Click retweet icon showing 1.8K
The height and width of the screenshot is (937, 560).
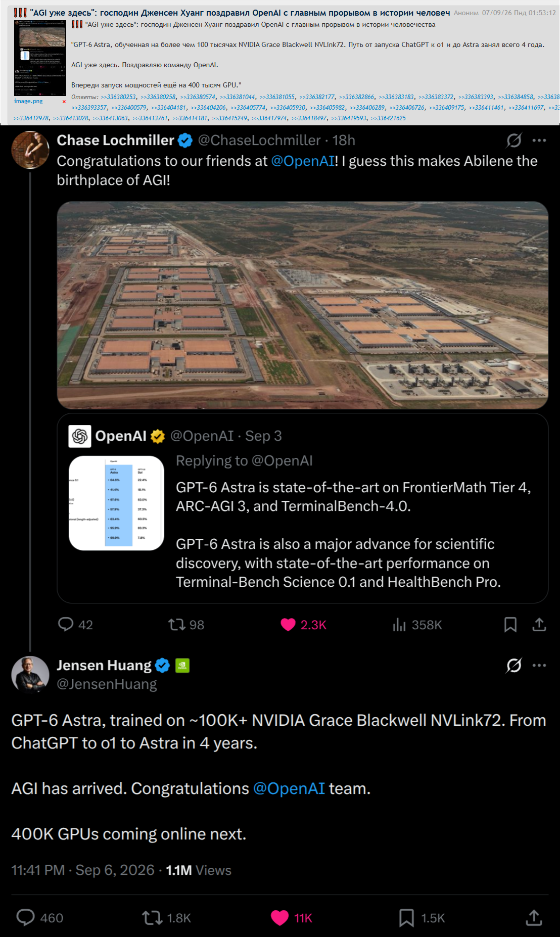coord(152,917)
